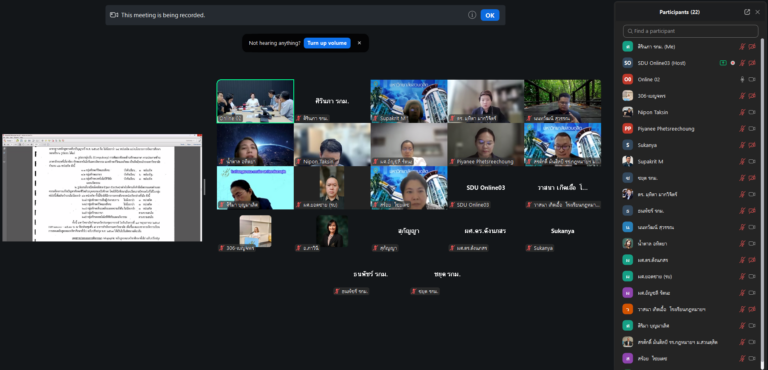Close the 'Not hearing anything?' prompt
Image resolution: width=768 pixels, height=370 pixels.
(x=359, y=43)
